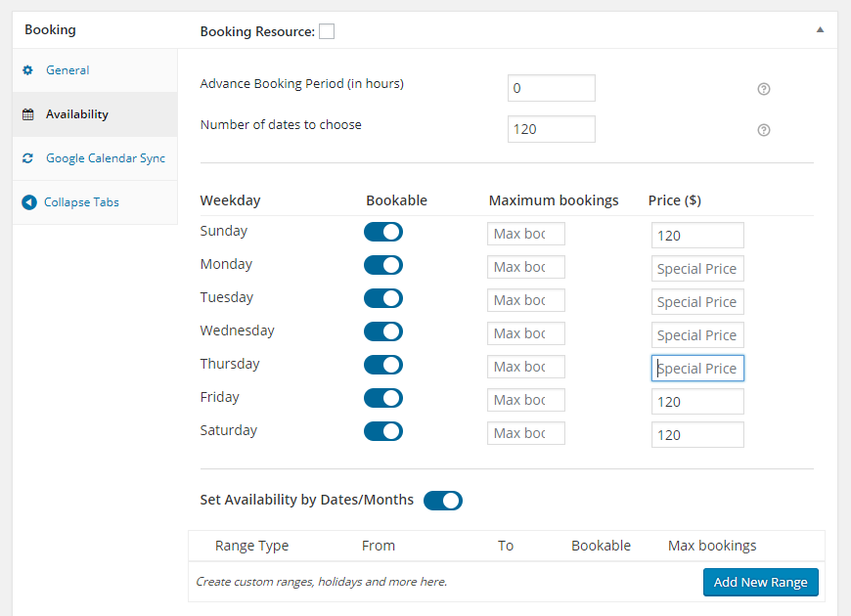Click the From column header
851x616 pixels.
379,546
